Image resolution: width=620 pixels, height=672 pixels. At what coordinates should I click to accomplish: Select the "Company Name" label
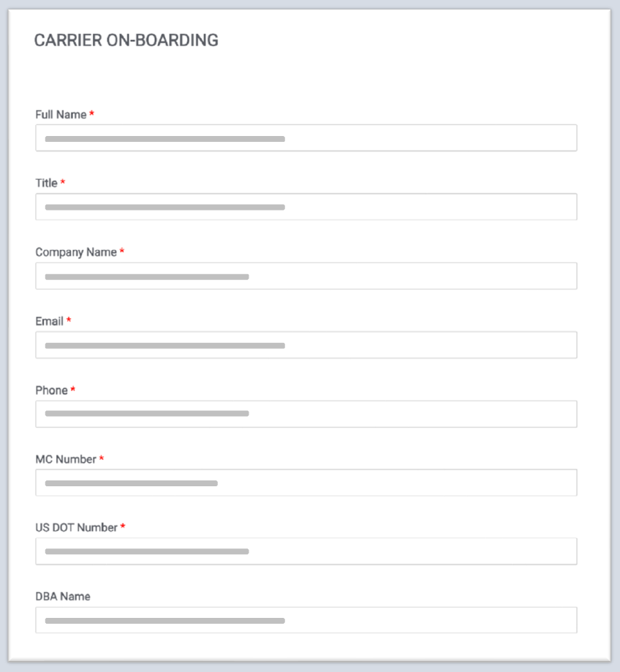point(75,252)
